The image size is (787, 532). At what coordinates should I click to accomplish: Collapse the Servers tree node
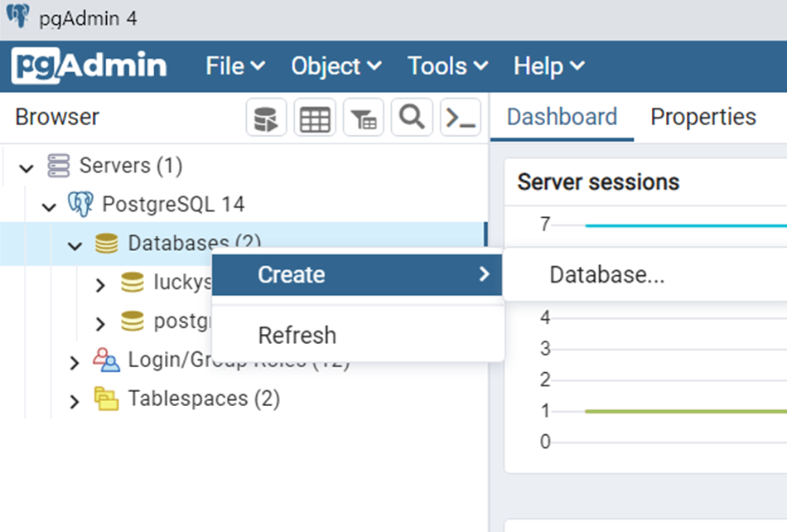[x=27, y=166]
